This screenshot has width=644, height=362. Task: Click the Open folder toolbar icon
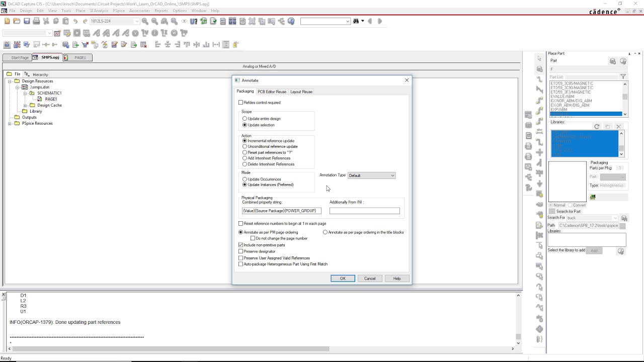pos(17,21)
